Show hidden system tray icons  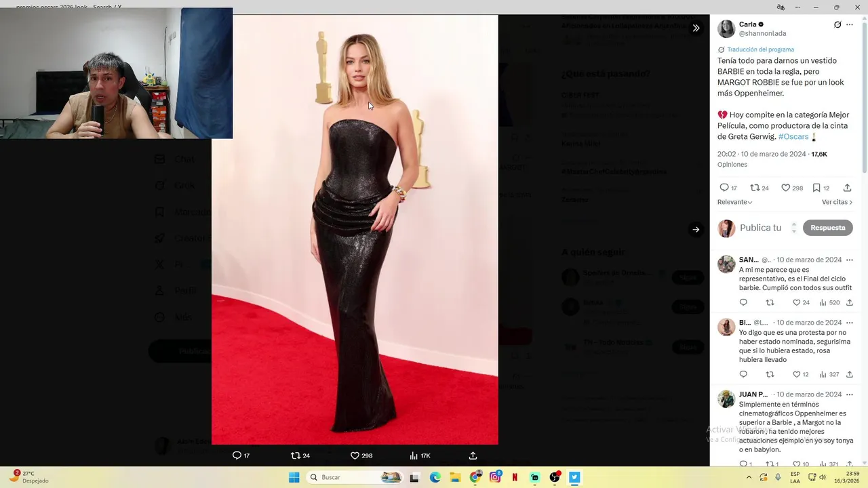coord(749,477)
